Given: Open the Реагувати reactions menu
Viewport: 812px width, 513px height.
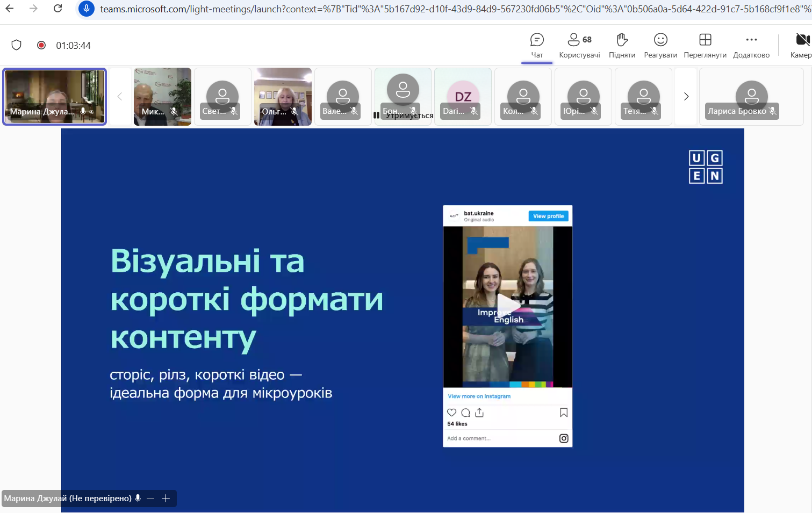Looking at the screenshot, I should point(660,46).
